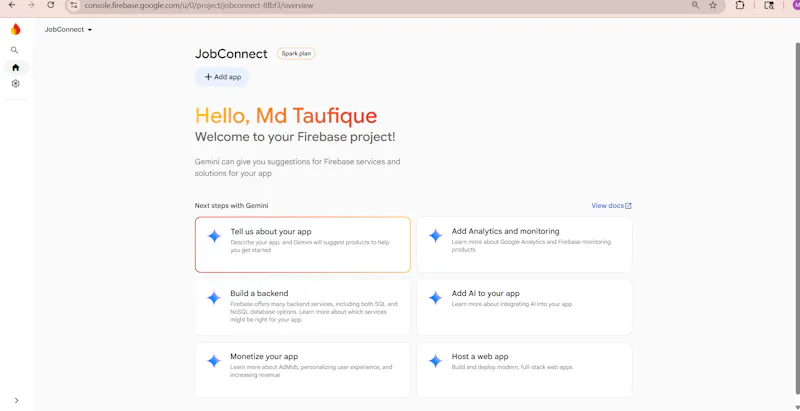This screenshot has width=800, height=411.
Task: Open project settings gear icon
Action: (x=15, y=84)
